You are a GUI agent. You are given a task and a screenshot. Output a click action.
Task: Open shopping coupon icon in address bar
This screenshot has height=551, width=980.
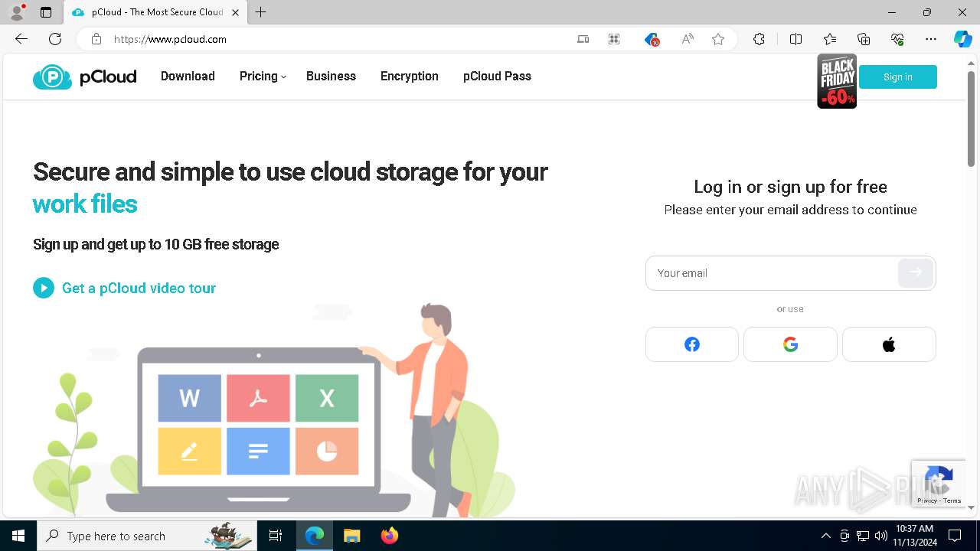pyautogui.click(x=652, y=39)
